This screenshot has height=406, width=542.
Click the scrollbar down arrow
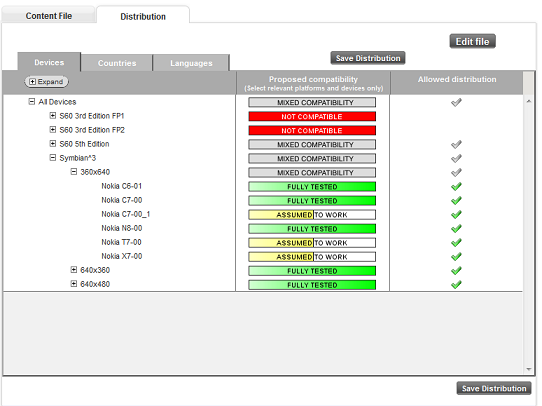click(x=529, y=369)
